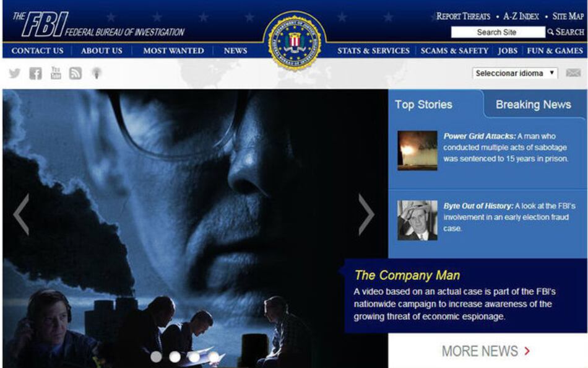Click the magnifier Search button
This screenshot has width=588, height=368.
click(566, 32)
